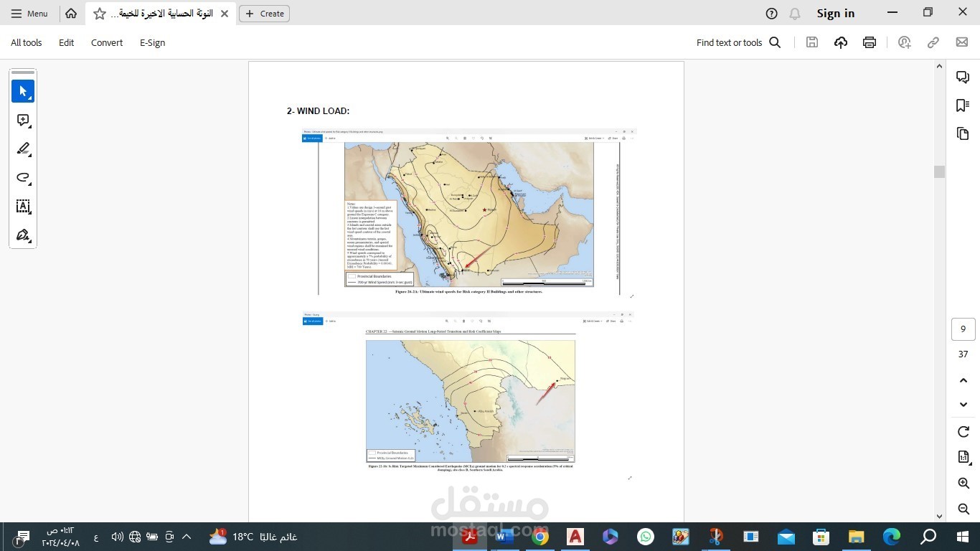Open the E-Sign menu

[153, 42]
